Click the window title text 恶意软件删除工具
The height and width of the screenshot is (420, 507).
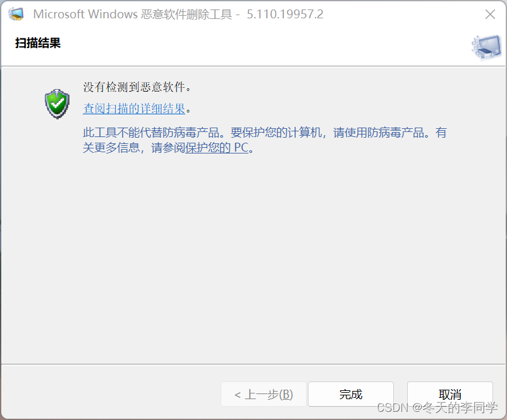pyautogui.click(x=186, y=15)
